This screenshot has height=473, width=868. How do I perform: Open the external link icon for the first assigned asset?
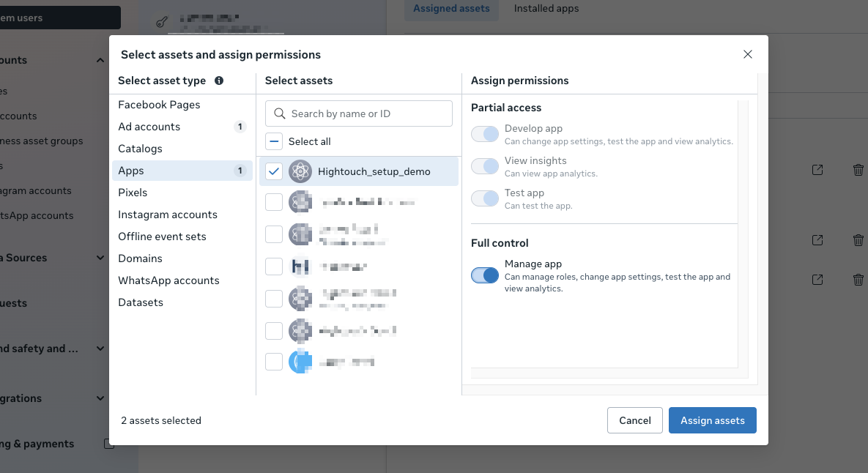click(817, 169)
